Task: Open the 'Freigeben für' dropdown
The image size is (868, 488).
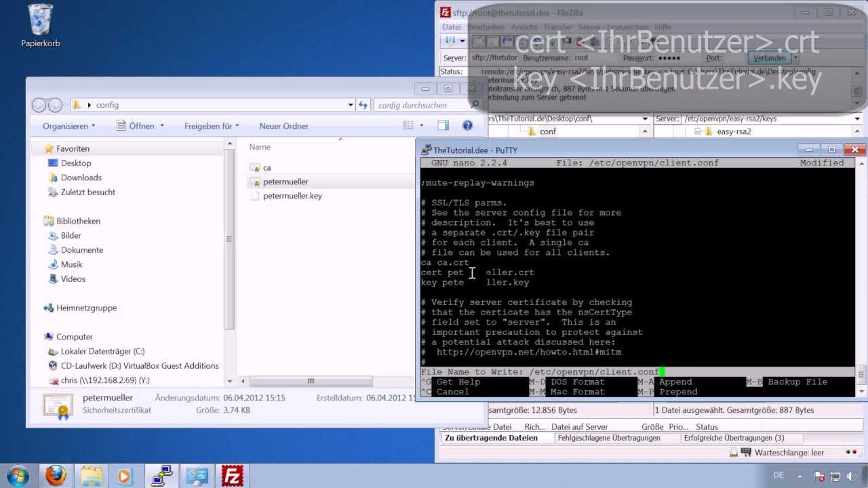Action: tap(212, 126)
